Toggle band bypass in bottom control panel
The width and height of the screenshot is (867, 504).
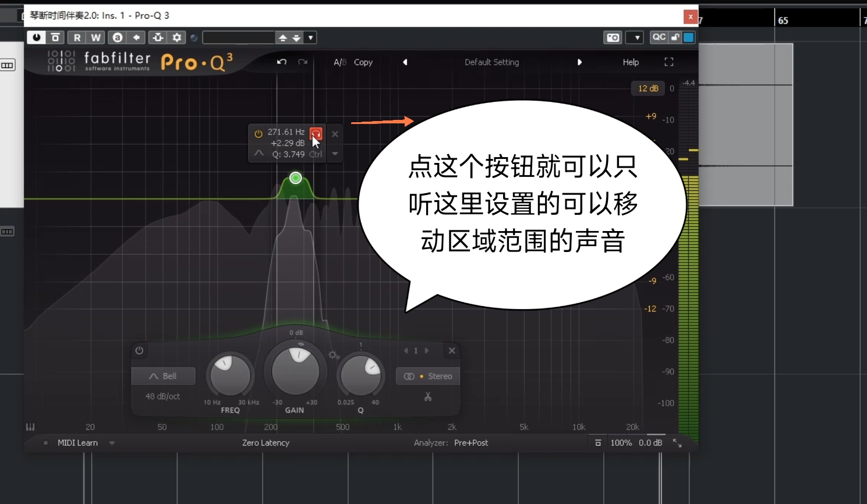pos(139,350)
